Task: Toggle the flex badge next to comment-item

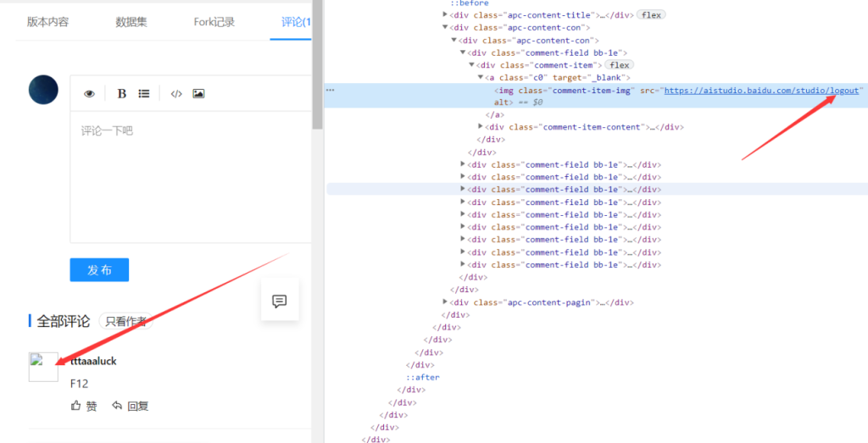Action: click(x=620, y=65)
